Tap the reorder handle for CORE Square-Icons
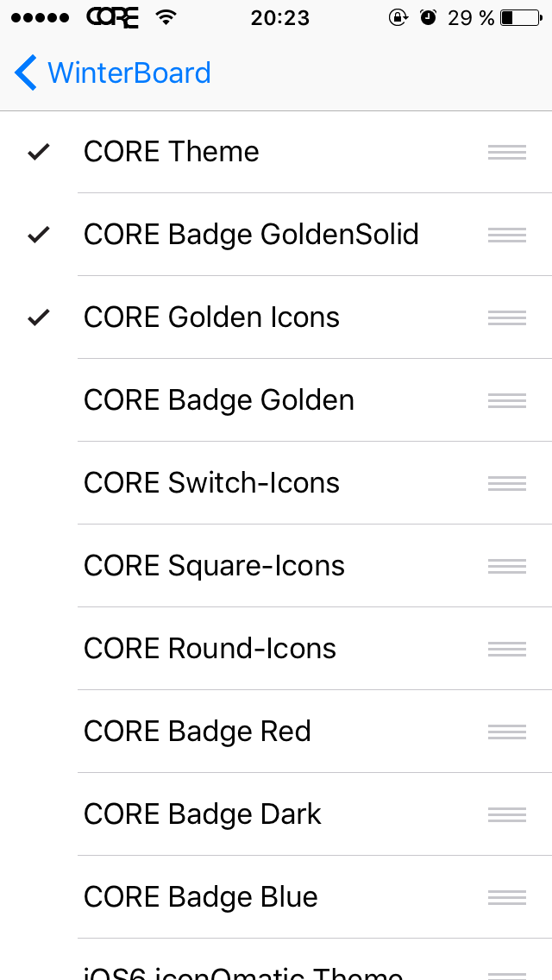This screenshot has width=552, height=980. (x=506, y=566)
